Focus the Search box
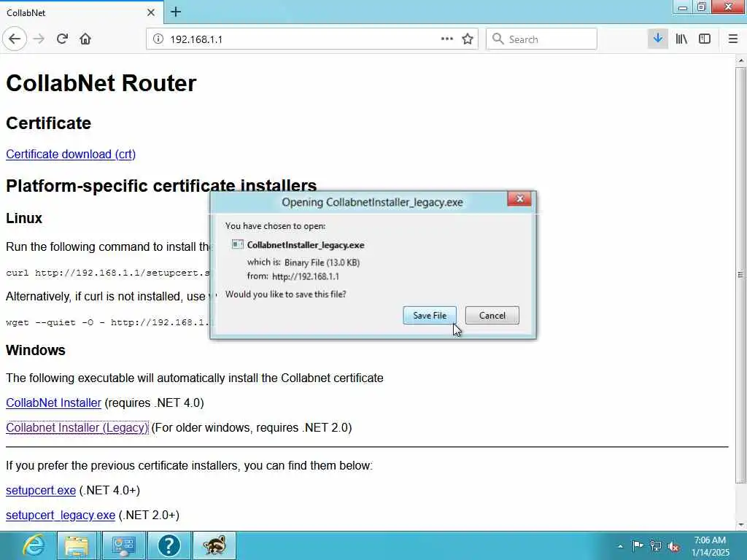Screen dimensions: 747x560 pos(541,39)
